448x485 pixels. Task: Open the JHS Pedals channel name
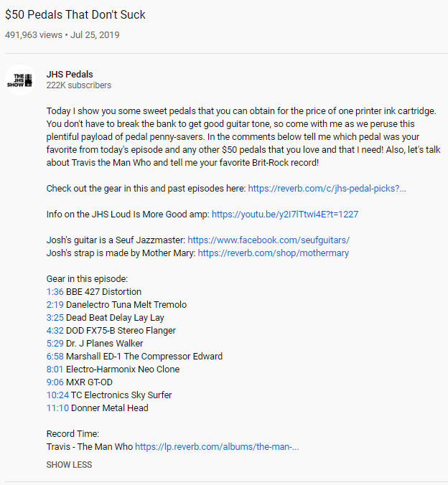click(x=70, y=74)
